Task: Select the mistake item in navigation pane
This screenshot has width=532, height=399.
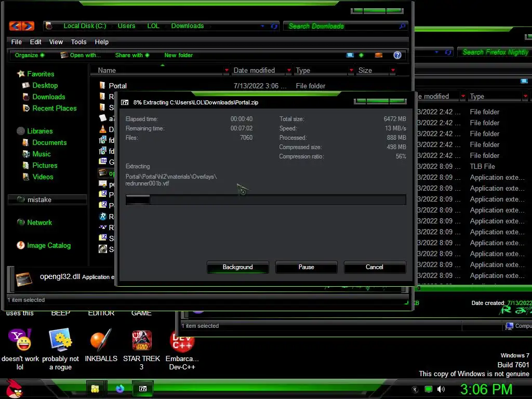Action: point(47,199)
